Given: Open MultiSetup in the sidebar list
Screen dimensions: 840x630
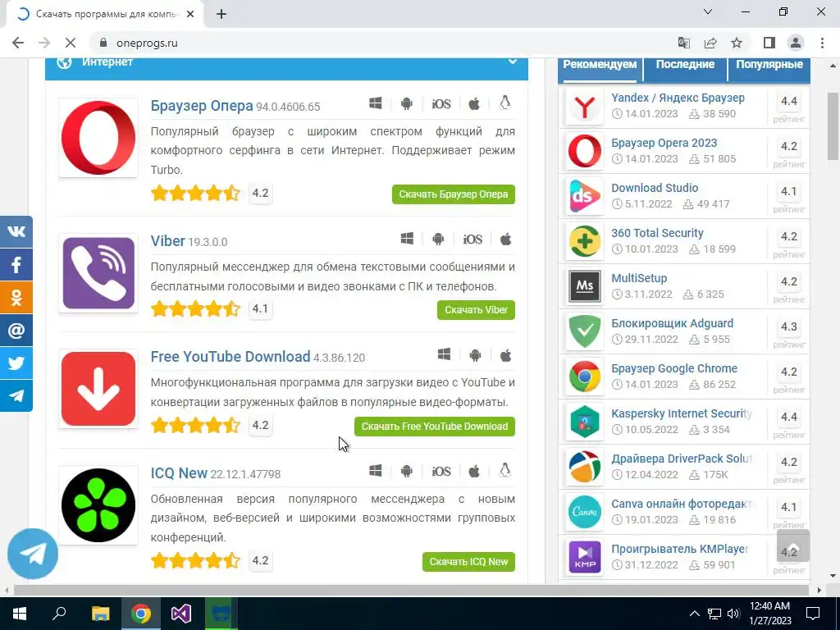Looking at the screenshot, I should pyautogui.click(x=639, y=278).
